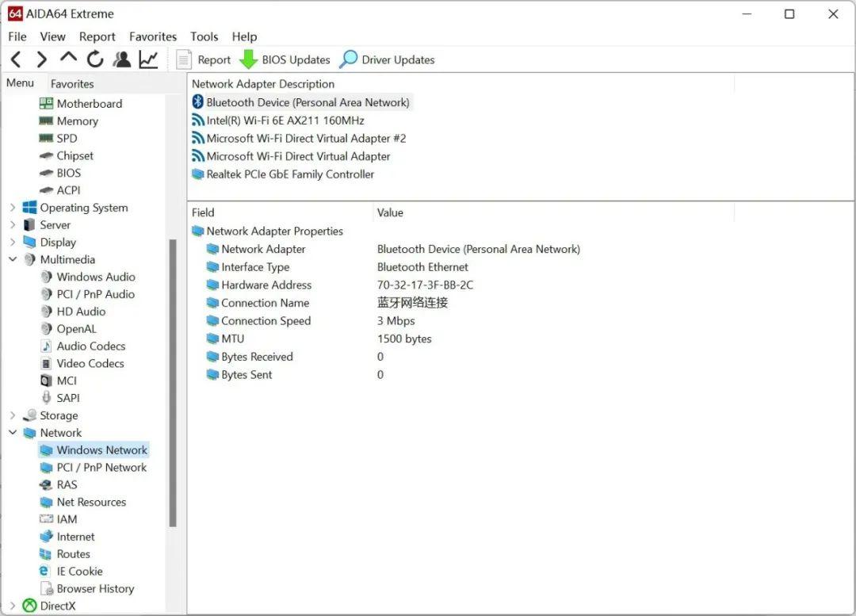Collapse the Multimedia tree node
856x616 pixels.
pyautogui.click(x=13, y=259)
